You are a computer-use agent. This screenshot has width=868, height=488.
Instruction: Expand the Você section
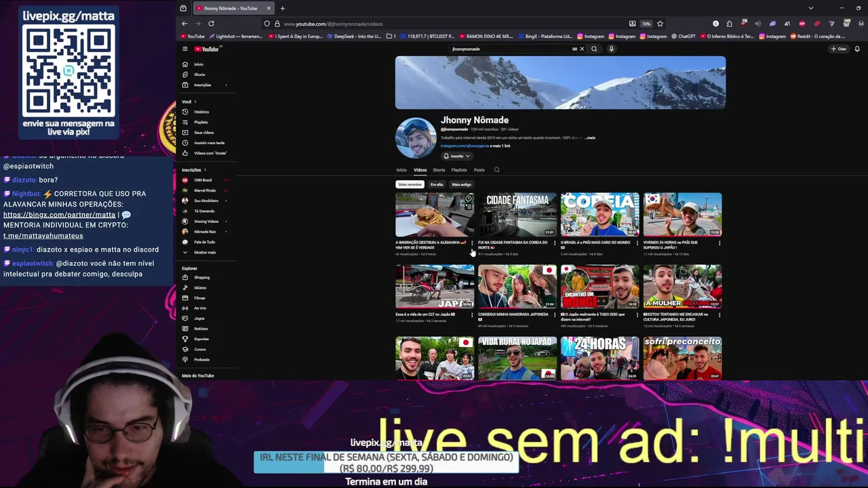click(x=189, y=102)
